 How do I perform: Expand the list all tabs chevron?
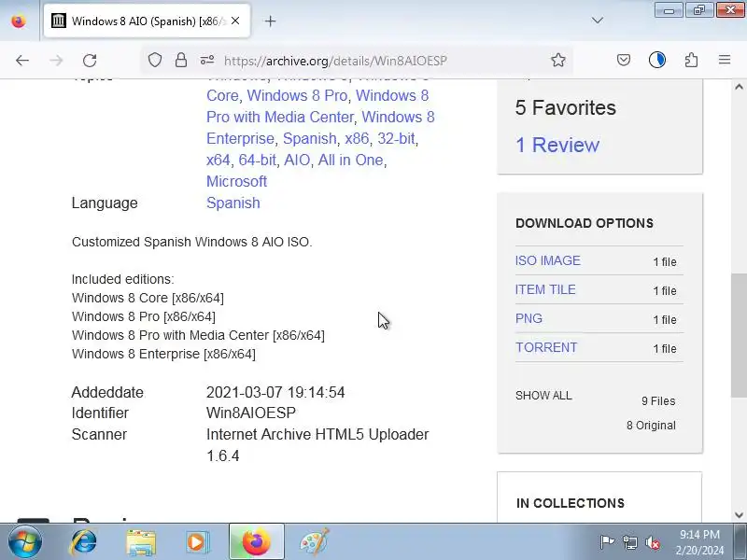[598, 21]
